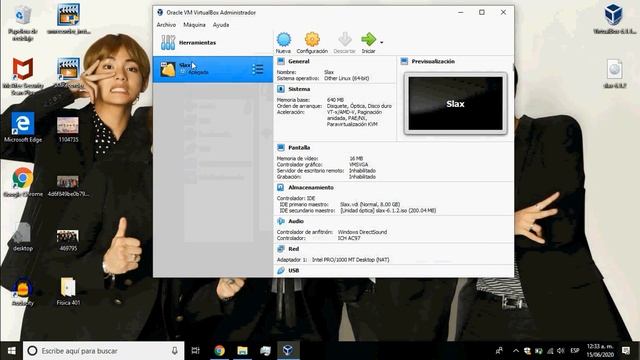
Task: Click the "Other Linux (64-bit)" value
Action: click(x=347, y=78)
